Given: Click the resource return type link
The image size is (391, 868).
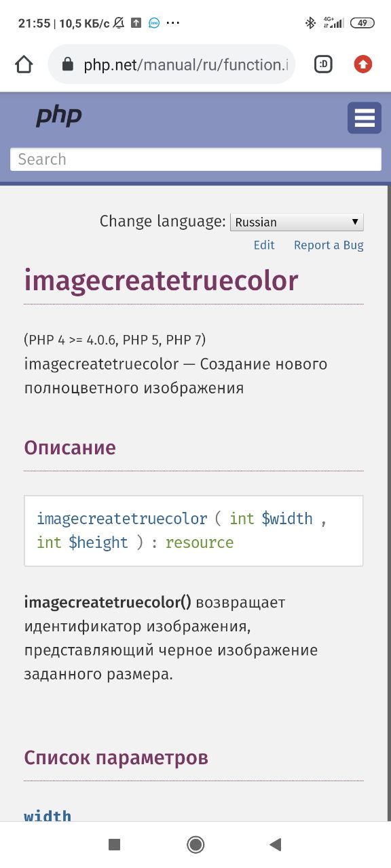Looking at the screenshot, I should (200, 542).
